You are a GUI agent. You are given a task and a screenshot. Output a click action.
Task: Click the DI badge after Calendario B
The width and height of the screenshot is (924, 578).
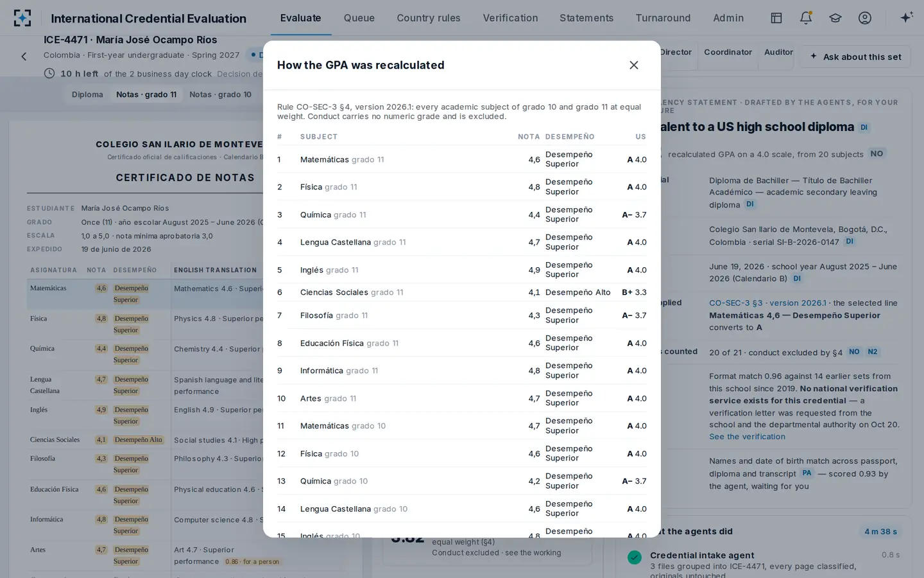point(797,279)
